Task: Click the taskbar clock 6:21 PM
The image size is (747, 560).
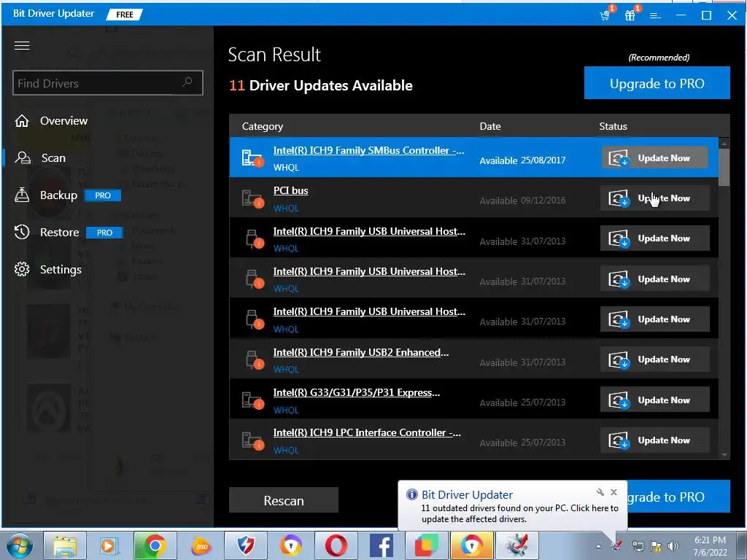Action: tap(710, 540)
